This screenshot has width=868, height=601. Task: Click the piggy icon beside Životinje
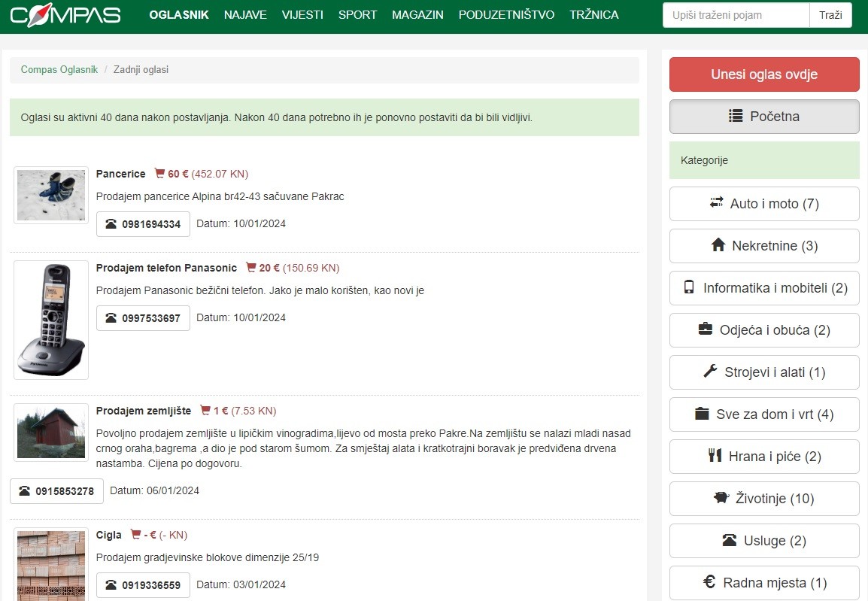(x=721, y=498)
